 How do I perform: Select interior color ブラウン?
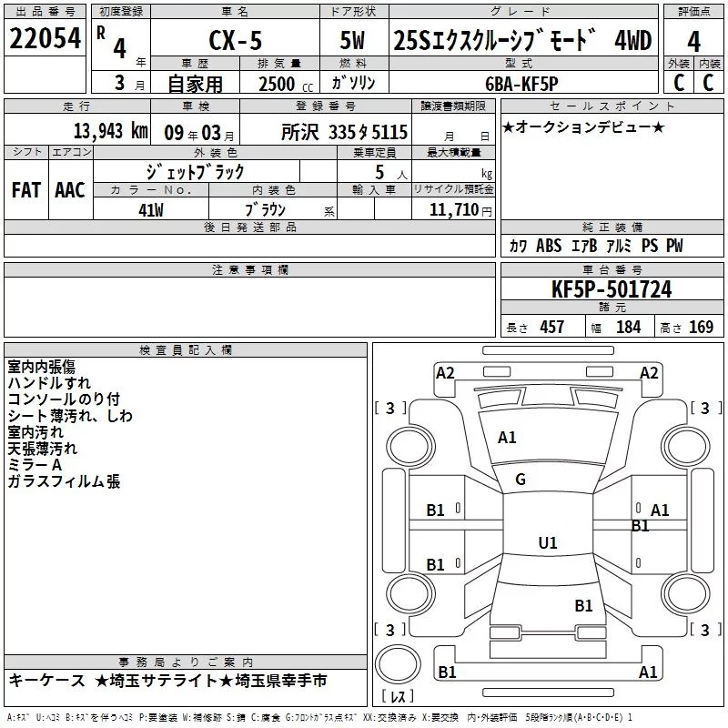pos(266,210)
